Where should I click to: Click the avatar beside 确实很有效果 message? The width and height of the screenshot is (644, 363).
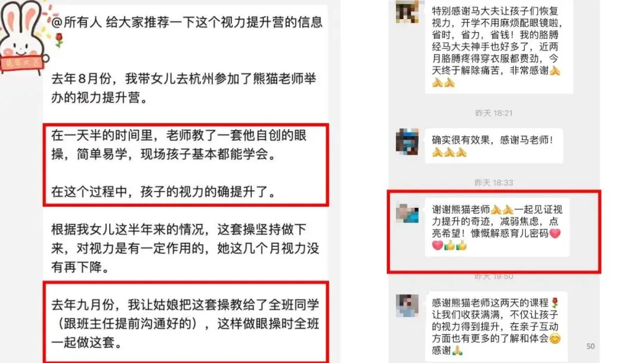407,142
